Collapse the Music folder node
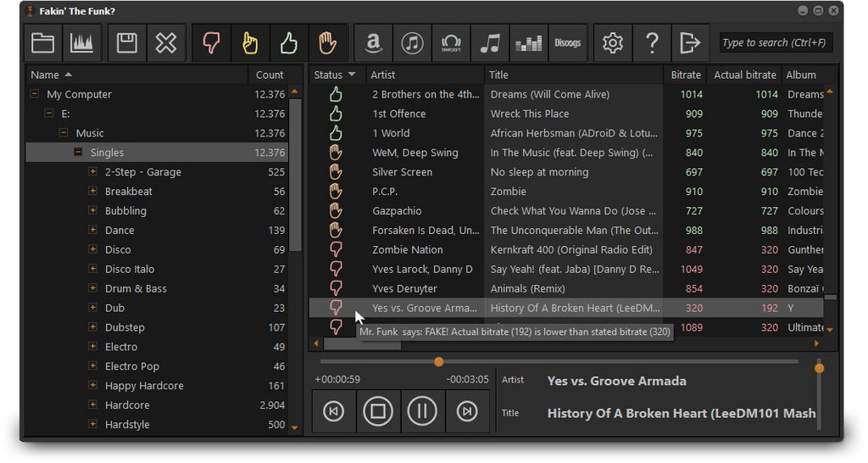 (64, 133)
